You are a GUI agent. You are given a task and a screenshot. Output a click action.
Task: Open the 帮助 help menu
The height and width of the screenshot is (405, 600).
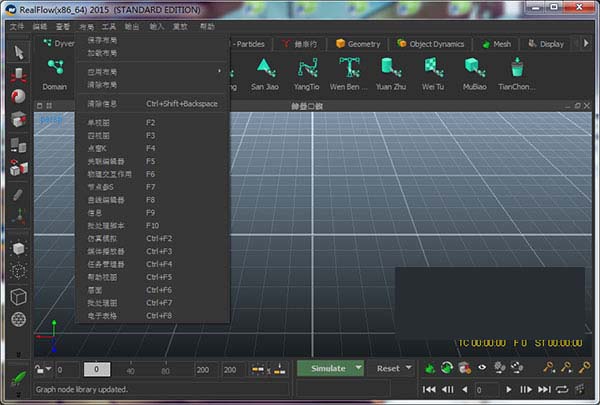[x=207, y=26]
